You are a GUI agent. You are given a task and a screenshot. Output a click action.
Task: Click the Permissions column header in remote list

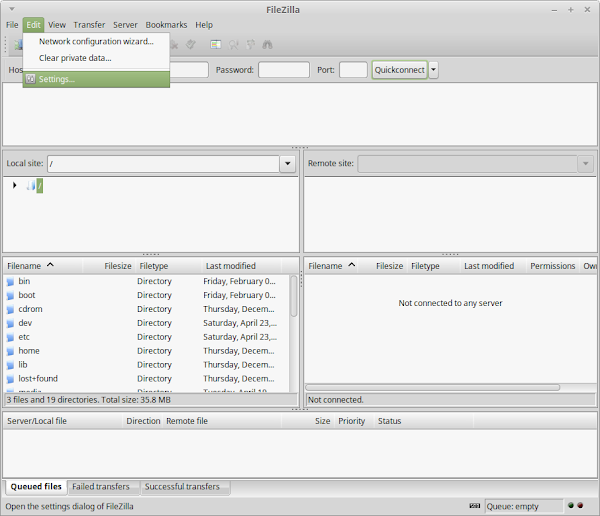coord(553,266)
